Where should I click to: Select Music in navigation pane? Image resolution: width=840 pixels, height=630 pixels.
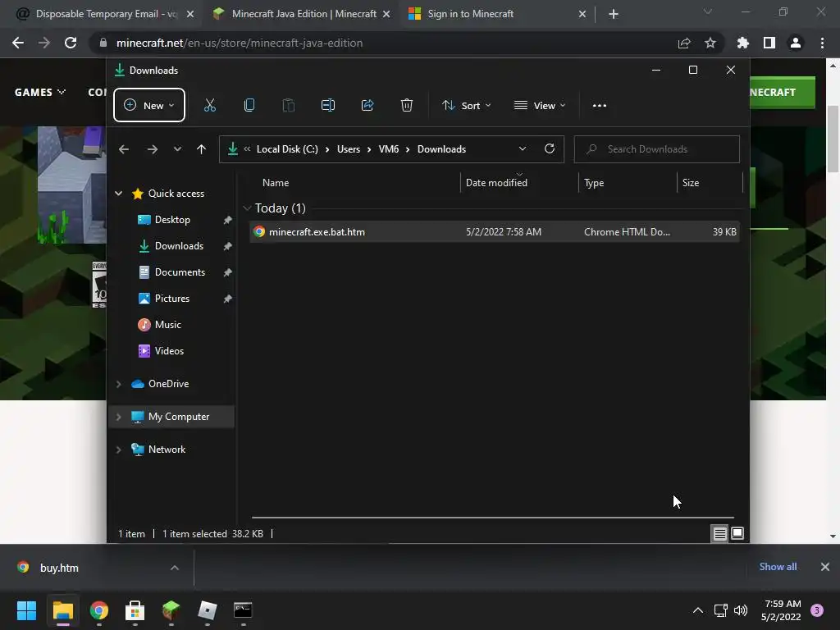coord(167,325)
